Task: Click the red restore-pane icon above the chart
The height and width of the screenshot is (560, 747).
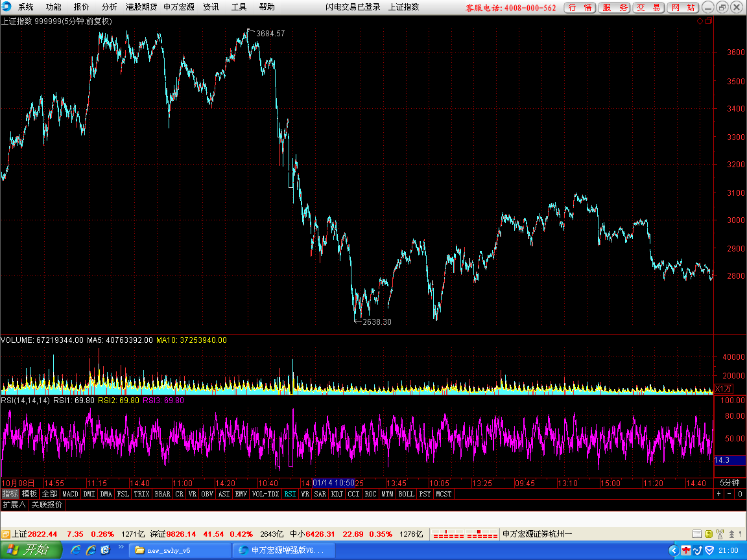Action: click(x=708, y=21)
